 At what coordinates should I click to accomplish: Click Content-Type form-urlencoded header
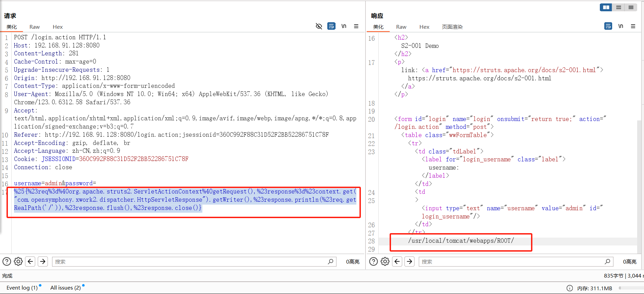[x=94, y=86]
